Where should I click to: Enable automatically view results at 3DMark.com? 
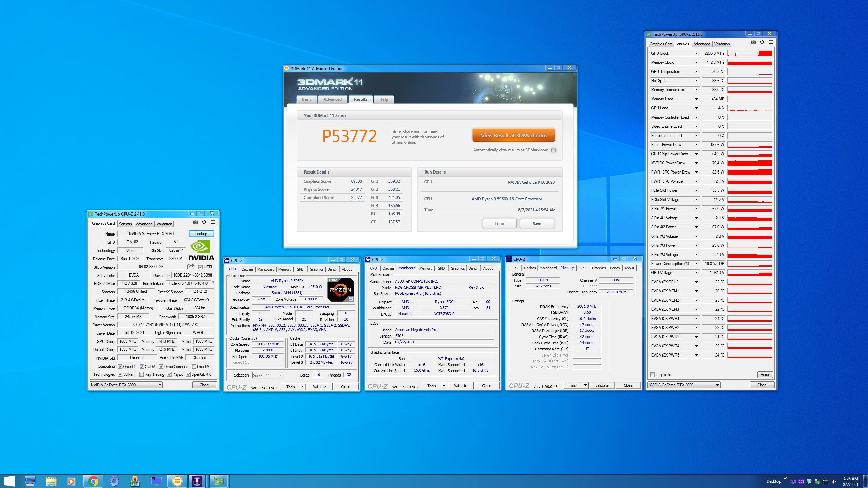pyautogui.click(x=553, y=150)
